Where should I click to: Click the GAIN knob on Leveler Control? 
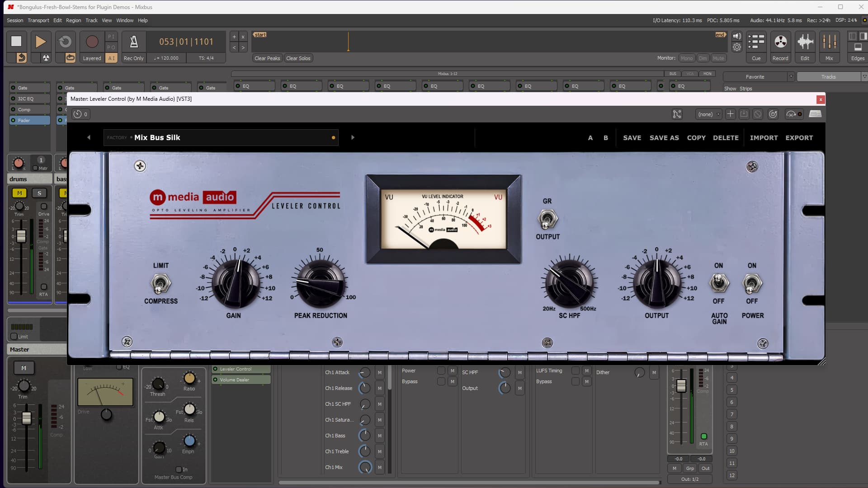point(235,283)
